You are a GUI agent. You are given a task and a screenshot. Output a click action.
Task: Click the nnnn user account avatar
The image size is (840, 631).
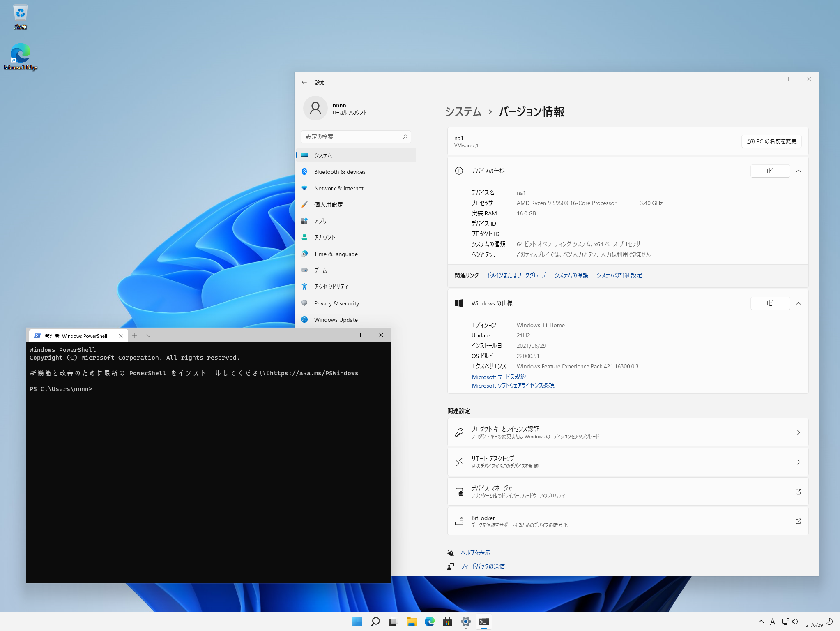pyautogui.click(x=315, y=108)
